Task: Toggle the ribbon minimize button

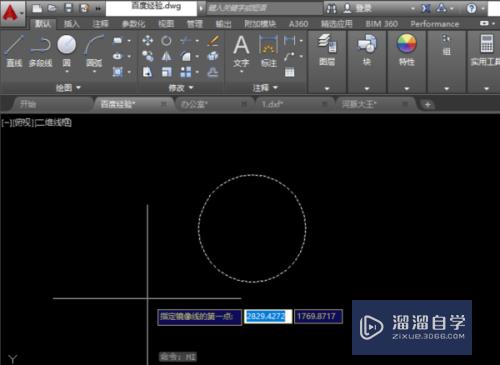Action: tap(484, 23)
